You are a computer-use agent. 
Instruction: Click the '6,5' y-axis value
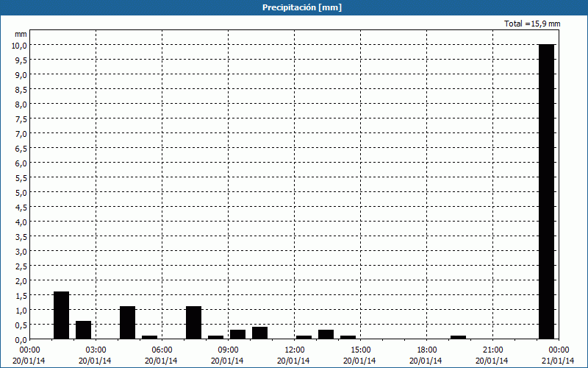[x=21, y=149]
